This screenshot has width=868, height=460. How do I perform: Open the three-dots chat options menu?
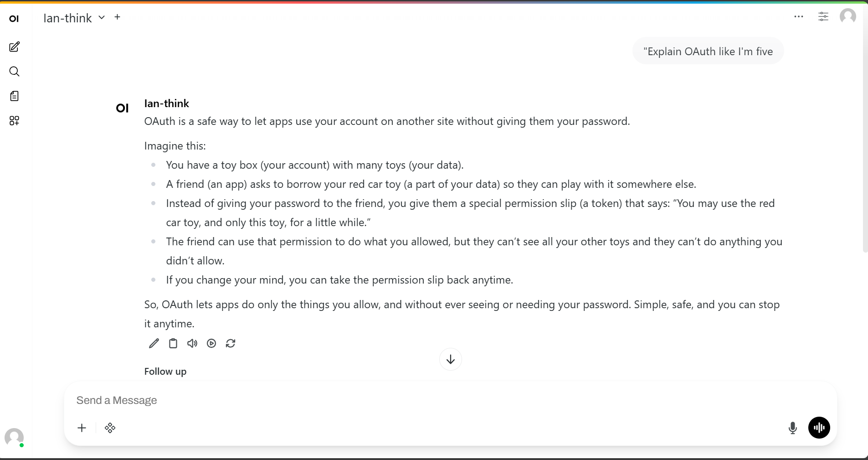pyautogui.click(x=799, y=17)
